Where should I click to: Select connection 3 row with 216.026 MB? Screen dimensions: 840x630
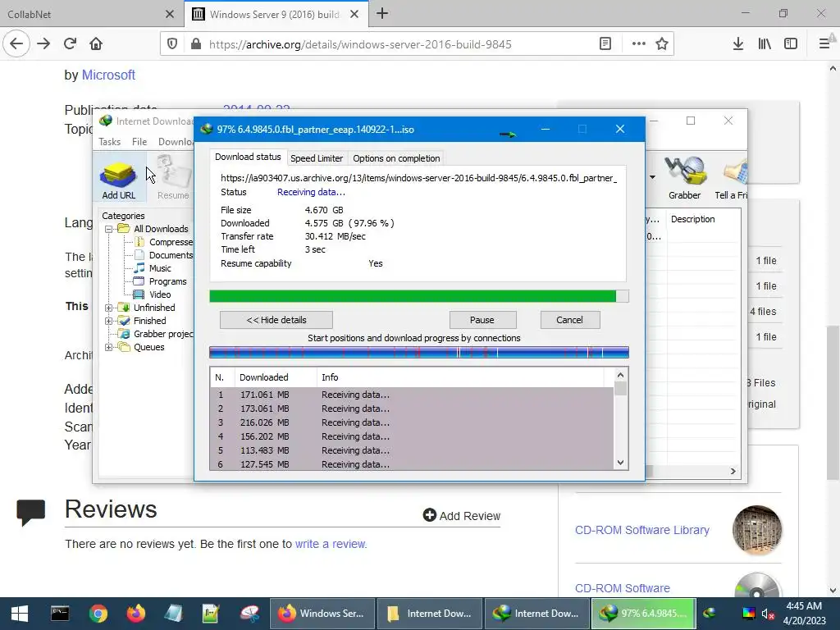(x=412, y=422)
